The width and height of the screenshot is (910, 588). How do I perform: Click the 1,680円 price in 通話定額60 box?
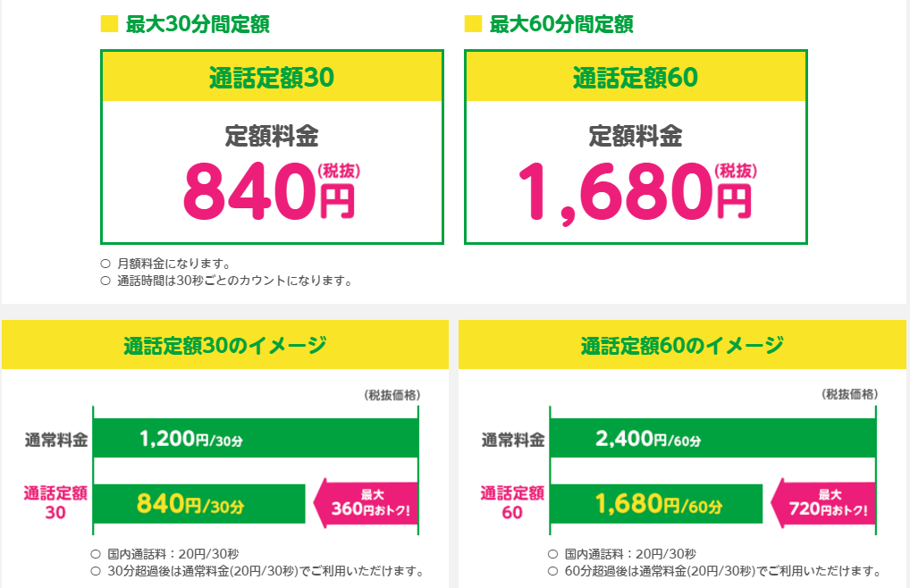tap(637, 190)
